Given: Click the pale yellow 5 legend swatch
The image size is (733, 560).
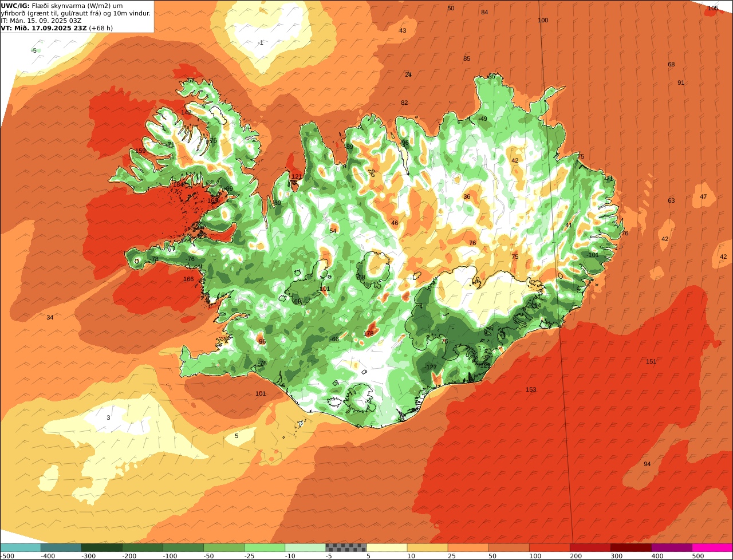Looking at the screenshot, I should pos(387,547).
